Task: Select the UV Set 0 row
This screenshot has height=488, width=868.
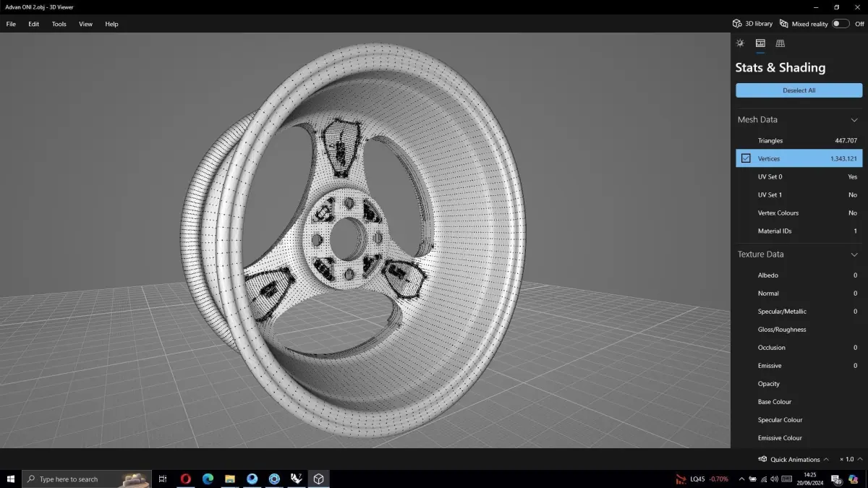Action: (799, 176)
